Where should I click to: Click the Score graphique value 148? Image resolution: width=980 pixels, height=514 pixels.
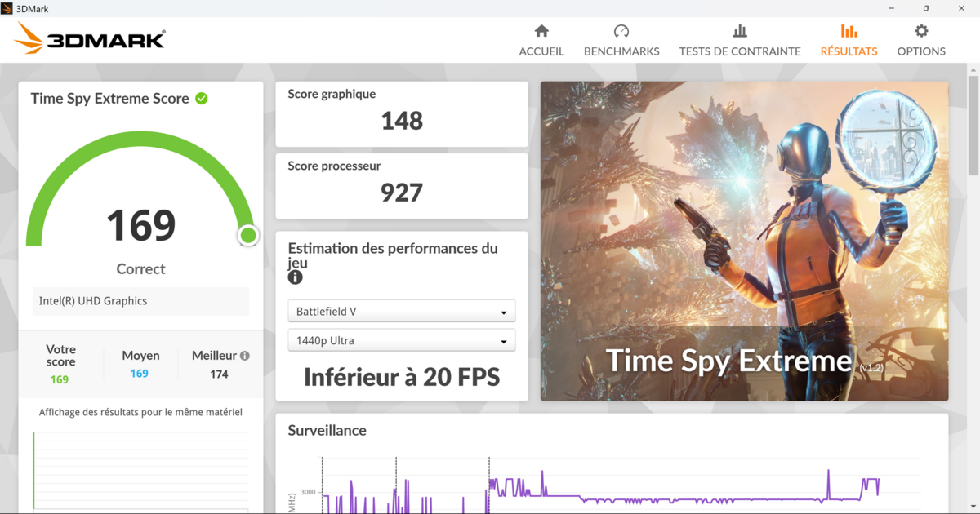[402, 121]
